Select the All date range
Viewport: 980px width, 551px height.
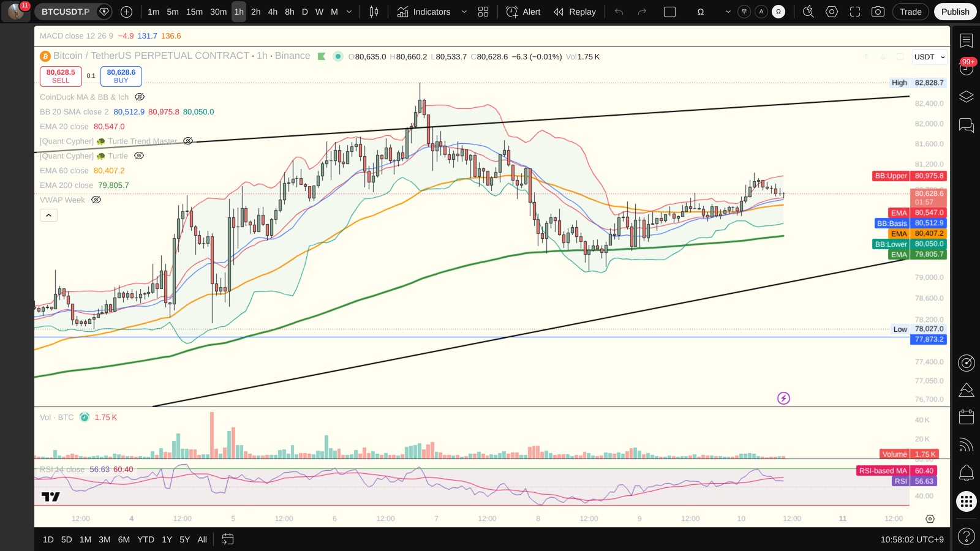tap(202, 539)
